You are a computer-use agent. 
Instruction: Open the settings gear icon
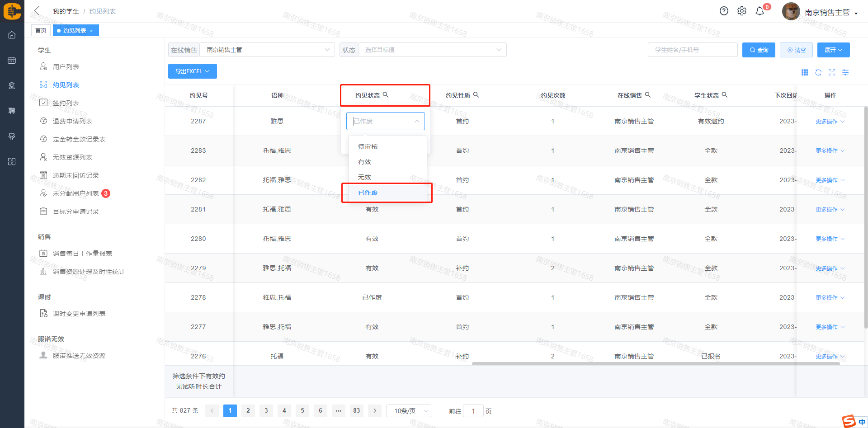click(x=742, y=11)
